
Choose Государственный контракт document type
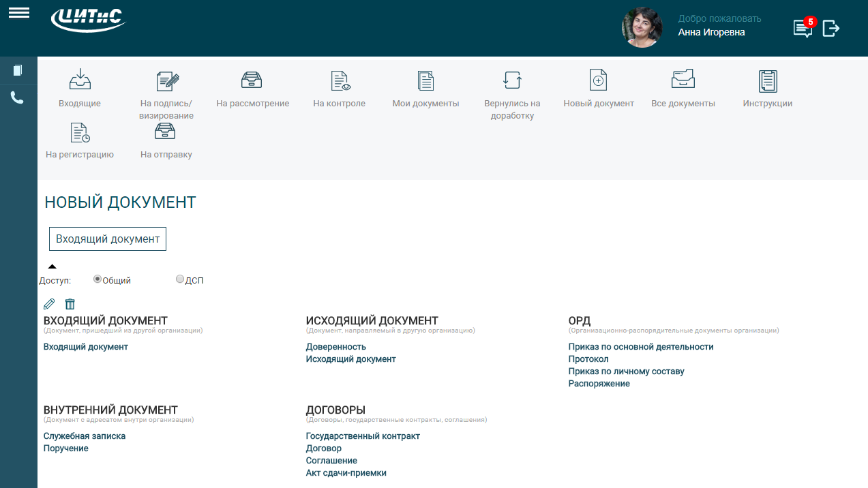(x=363, y=436)
